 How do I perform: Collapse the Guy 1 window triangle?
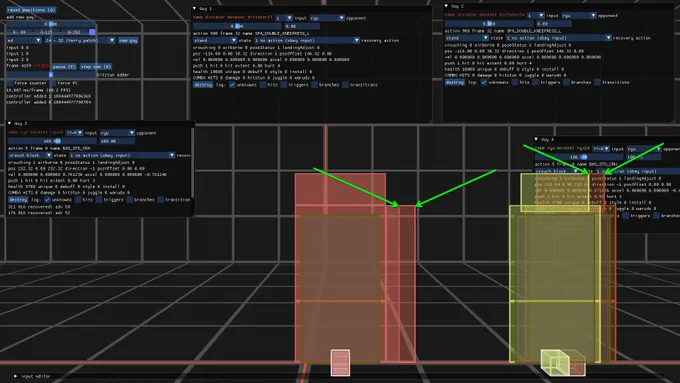click(x=194, y=8)
